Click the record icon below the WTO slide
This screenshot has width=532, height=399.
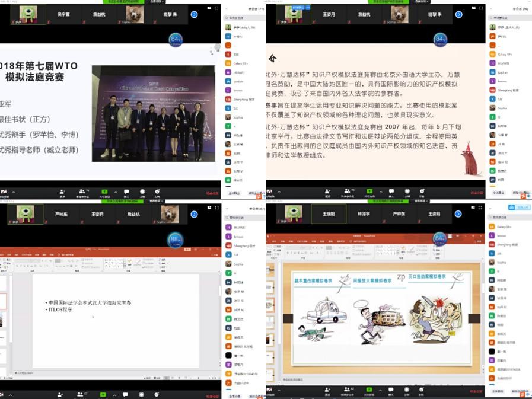142,192
